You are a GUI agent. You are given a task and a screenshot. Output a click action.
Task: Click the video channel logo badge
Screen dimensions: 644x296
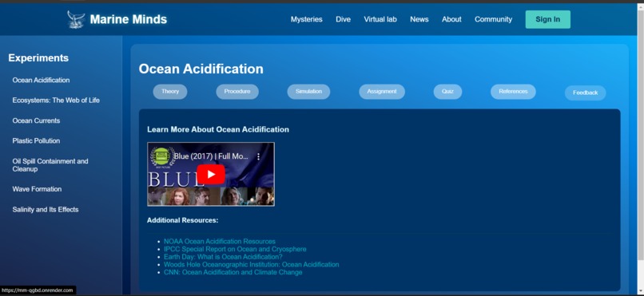pyautogui.click(x=162, y=157)
